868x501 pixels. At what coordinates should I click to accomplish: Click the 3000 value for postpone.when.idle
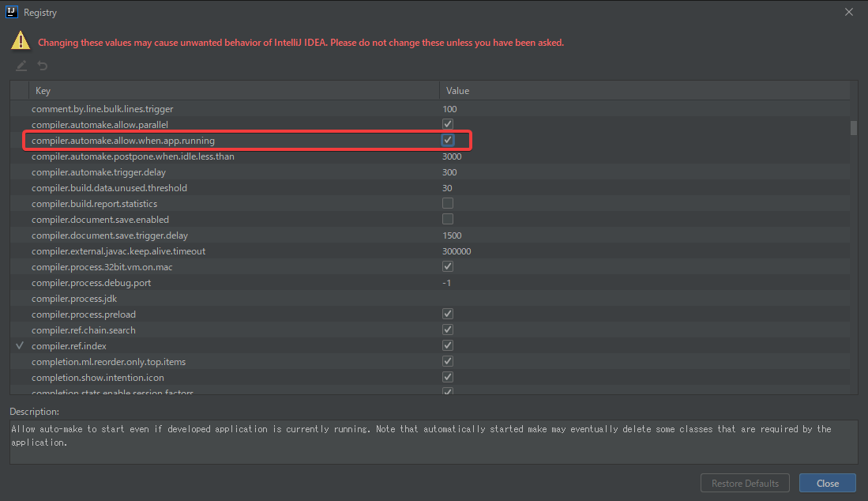pos(452,156)
